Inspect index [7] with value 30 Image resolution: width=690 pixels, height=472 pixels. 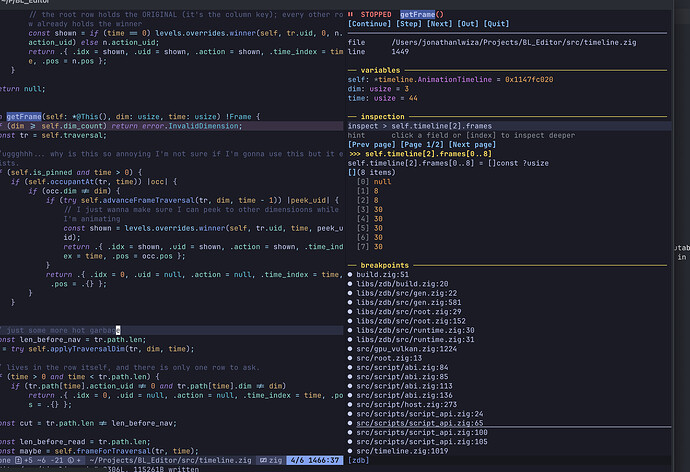[x=370, y=247]
